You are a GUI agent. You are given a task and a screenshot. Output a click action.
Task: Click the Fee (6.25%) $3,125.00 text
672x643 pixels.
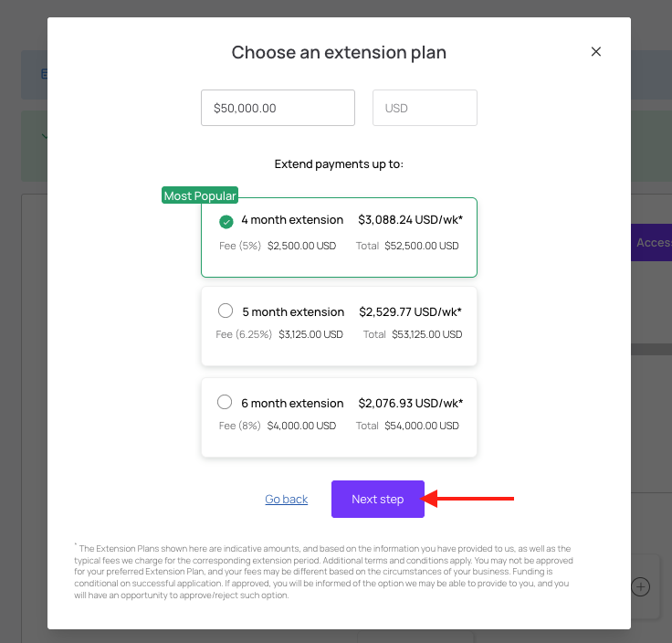279,334
